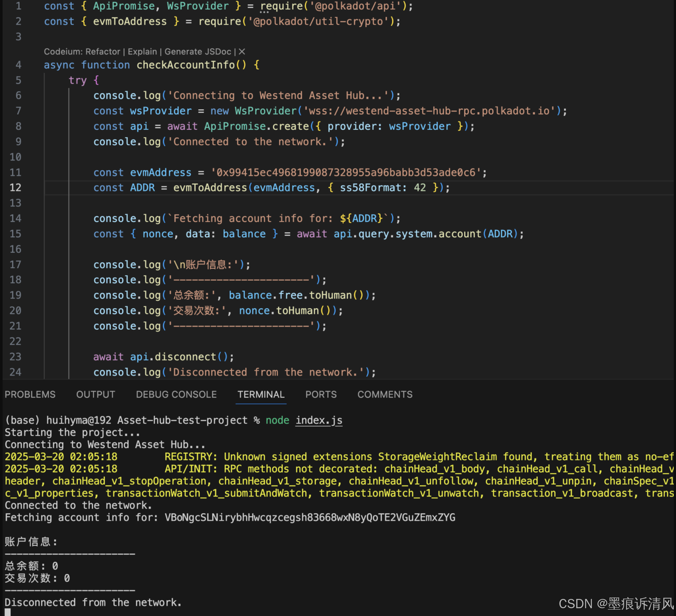Click ss58Format: 42 option
Screen dimensions: 676x616
[383, 188]
